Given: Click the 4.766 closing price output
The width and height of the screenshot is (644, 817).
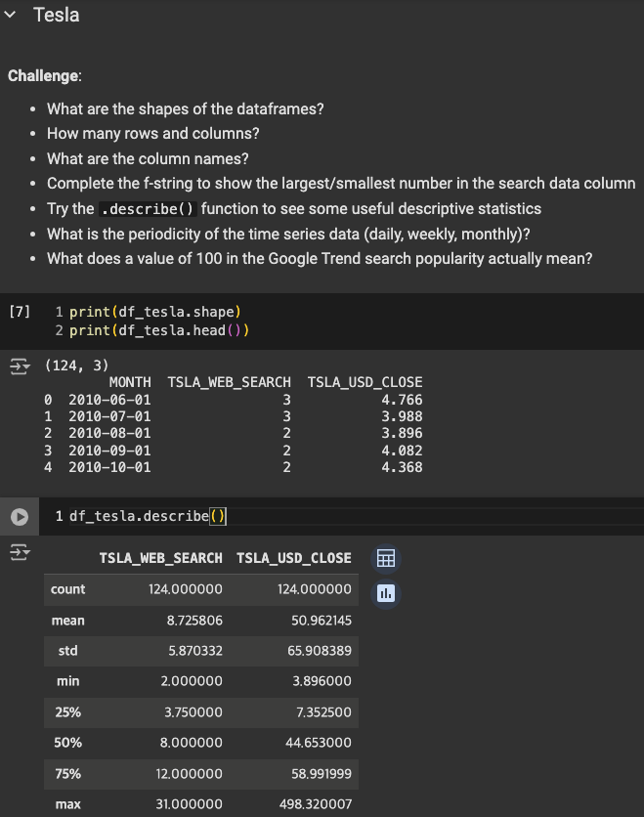Looking at the screenshot, I should coord(402,400).
